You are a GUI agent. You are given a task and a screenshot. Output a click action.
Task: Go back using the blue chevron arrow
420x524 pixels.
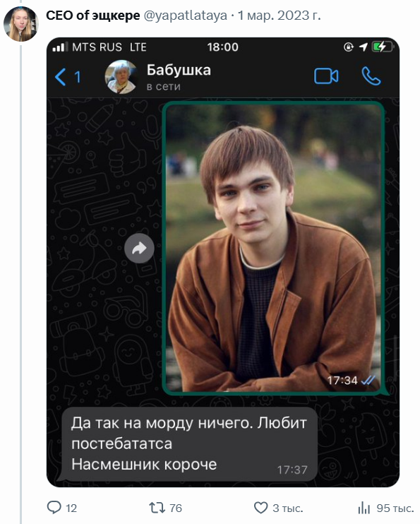[x=61, y=77]
